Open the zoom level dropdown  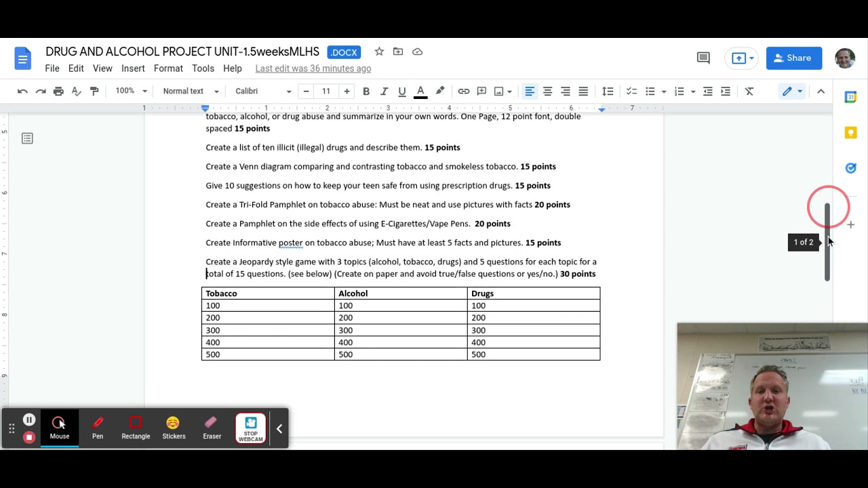point(132,91)
